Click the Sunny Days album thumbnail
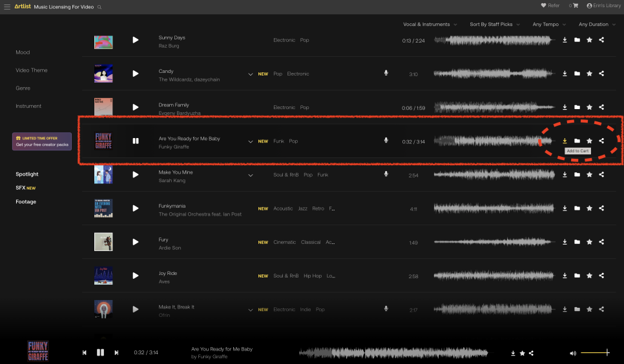Screen dimensions: 624x364 click(103, 42)
